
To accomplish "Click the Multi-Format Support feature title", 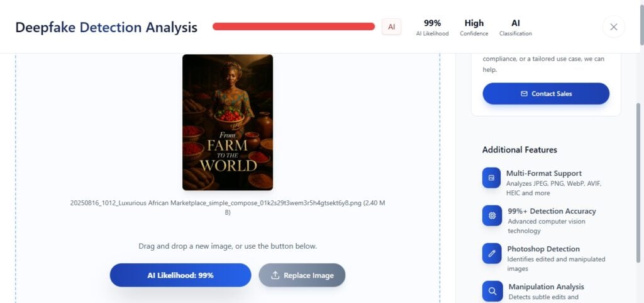I will (544, 173).
